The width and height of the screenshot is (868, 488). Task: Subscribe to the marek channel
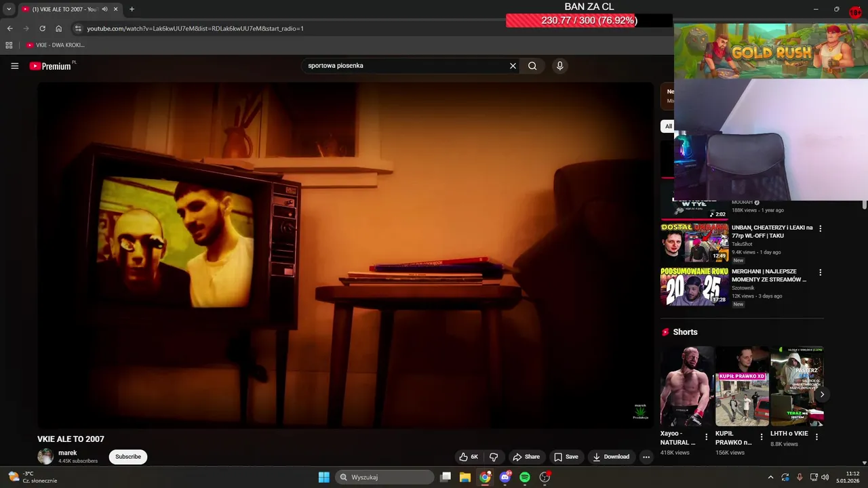click(x=128, y=457)
